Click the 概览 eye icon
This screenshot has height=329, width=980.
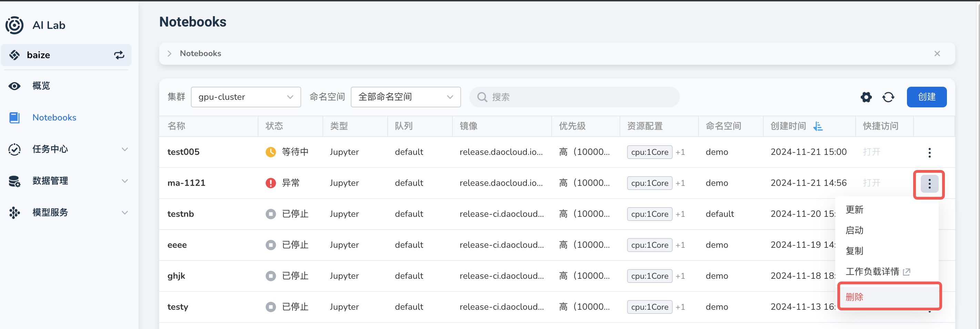14,86
